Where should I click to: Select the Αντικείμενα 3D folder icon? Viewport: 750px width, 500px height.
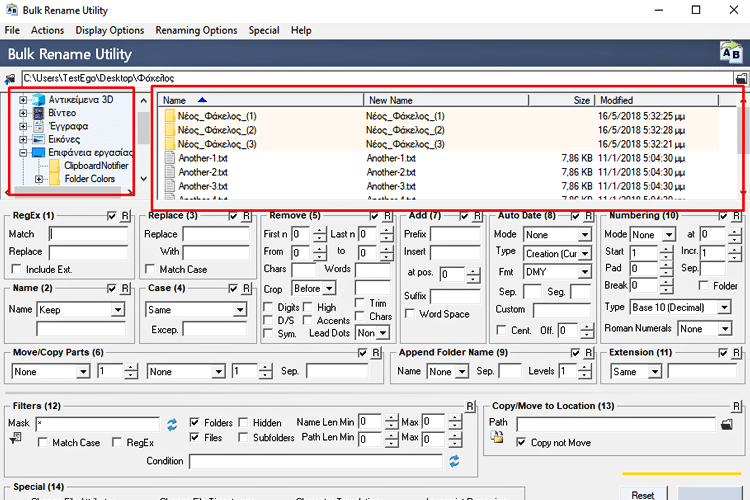pyautogui.click(x=38, y=100)
